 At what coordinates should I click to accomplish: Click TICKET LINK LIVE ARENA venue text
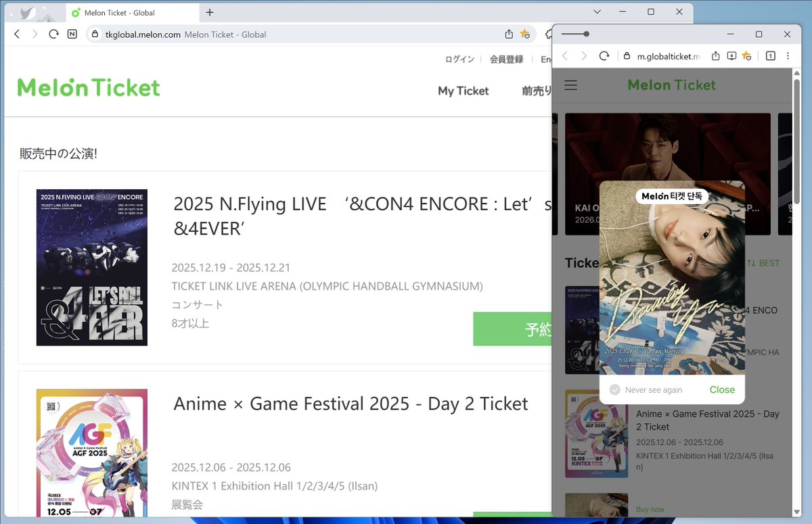click(327, 286)
